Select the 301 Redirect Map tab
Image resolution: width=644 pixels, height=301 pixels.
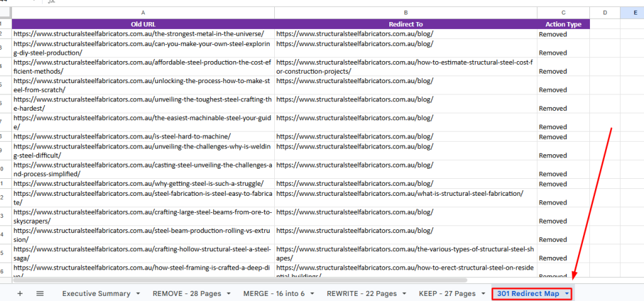tap(528, 293)
